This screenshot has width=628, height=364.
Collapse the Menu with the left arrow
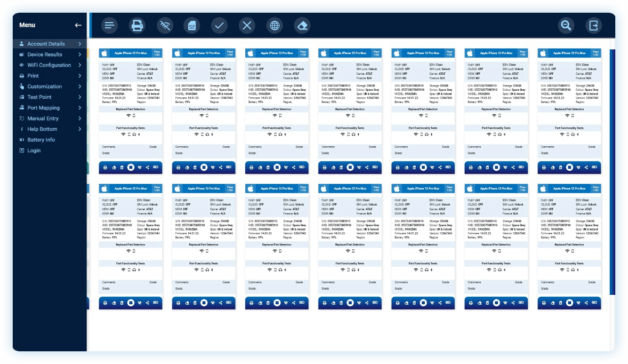click(x=78, y=25)
